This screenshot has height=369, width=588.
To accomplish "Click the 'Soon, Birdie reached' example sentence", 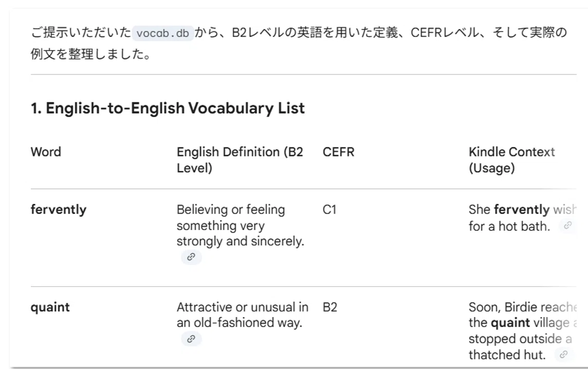I will click(x=522, y=331).
